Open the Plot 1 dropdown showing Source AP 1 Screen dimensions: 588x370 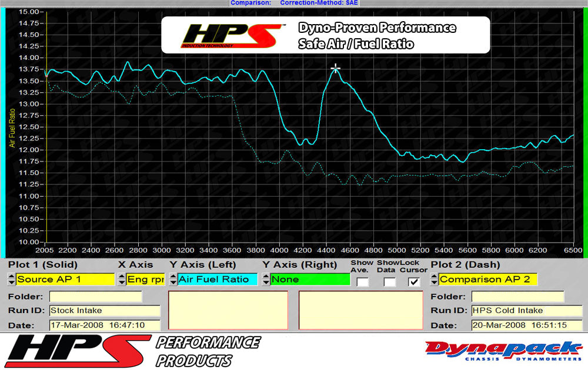(65, 280)
